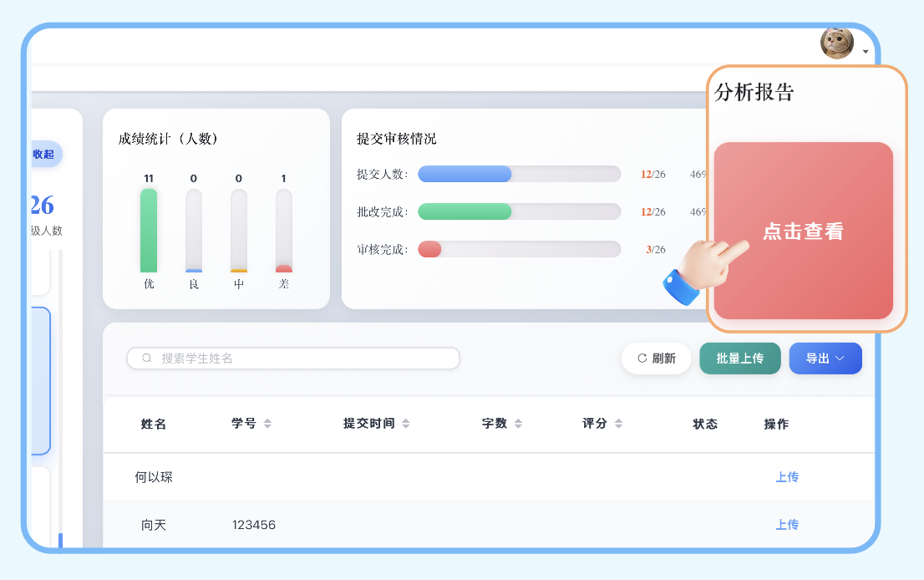Screen dimensions: 924x580
Task: Click the sort arrows beside 字数
Action: tap(518, 424)
